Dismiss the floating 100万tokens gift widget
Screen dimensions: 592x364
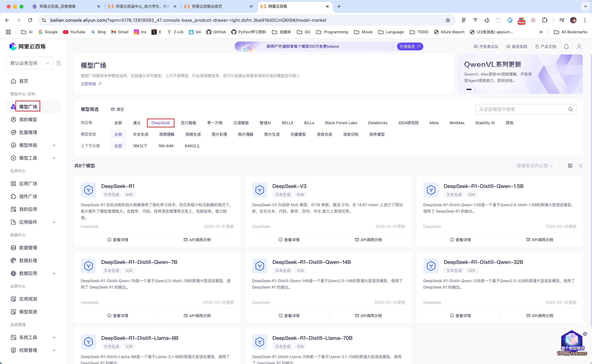pos(585,334)
